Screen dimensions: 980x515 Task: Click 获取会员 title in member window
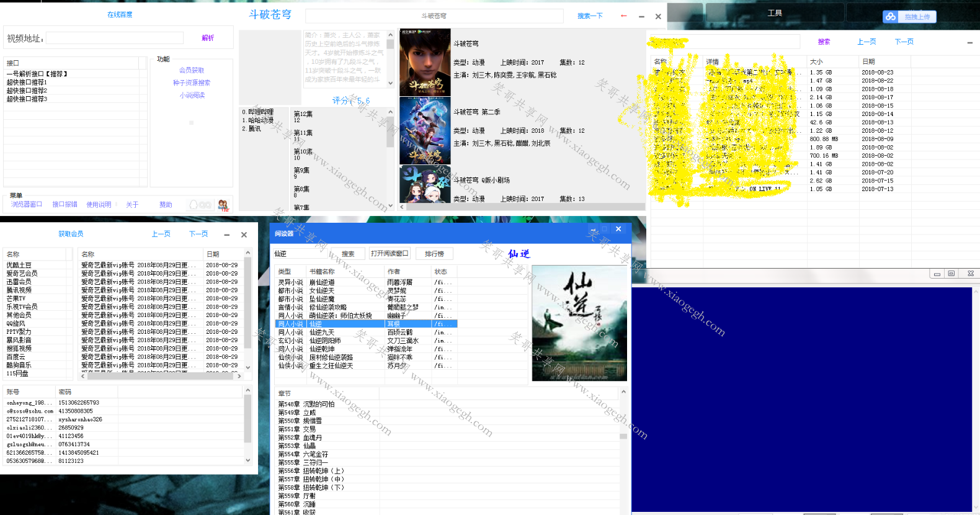click(71, 234)
